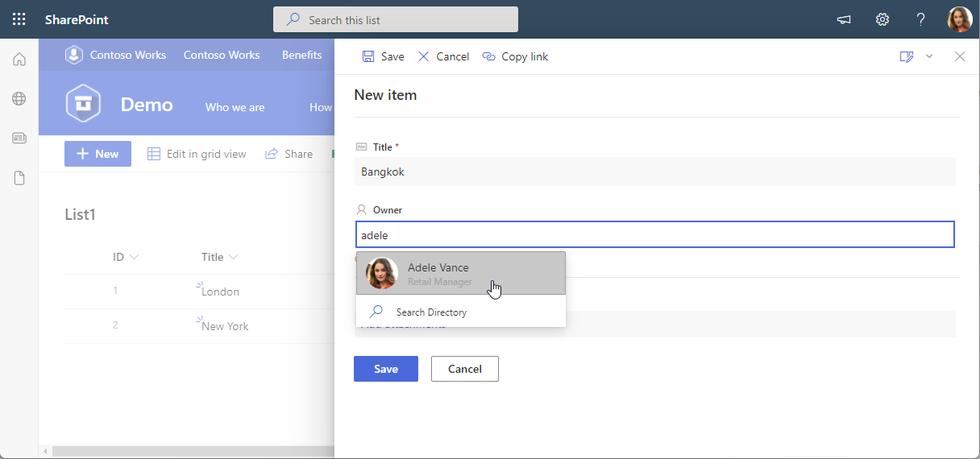Click the blue Save button below form

[x=385, y=369]
